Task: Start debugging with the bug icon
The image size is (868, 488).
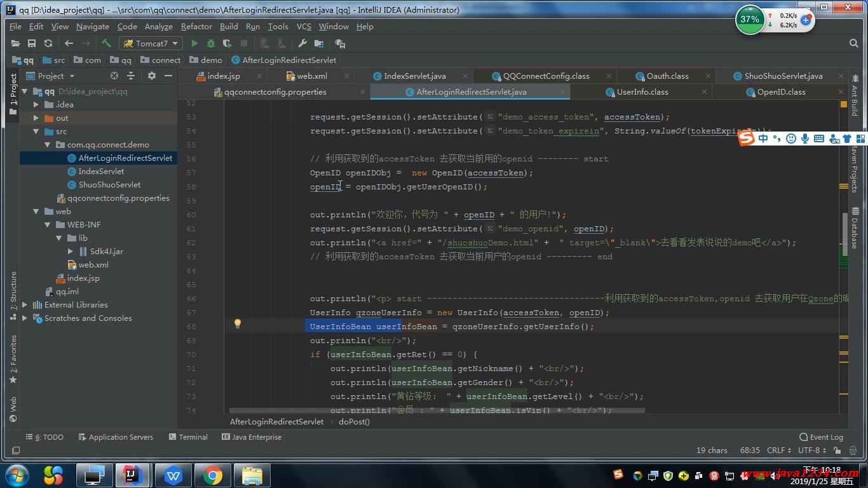Action: coord(211,43)
